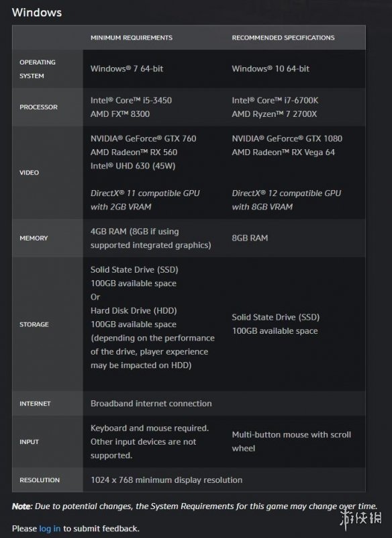Click the Resolution row label

coord(40,480)
